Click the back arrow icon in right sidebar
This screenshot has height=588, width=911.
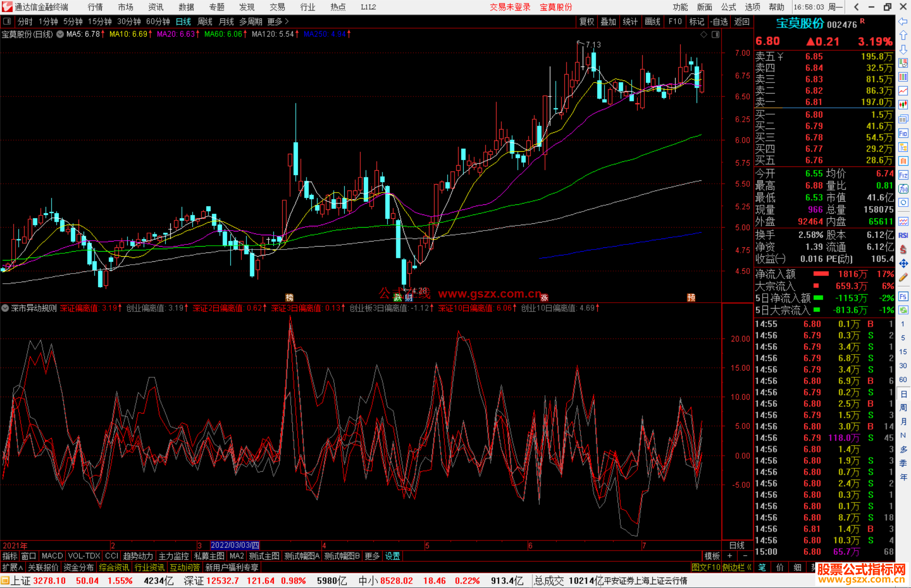(x=903, y=21)
